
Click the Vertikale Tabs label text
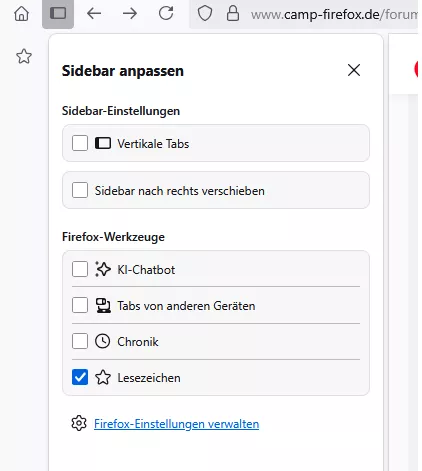click(153, 144)
